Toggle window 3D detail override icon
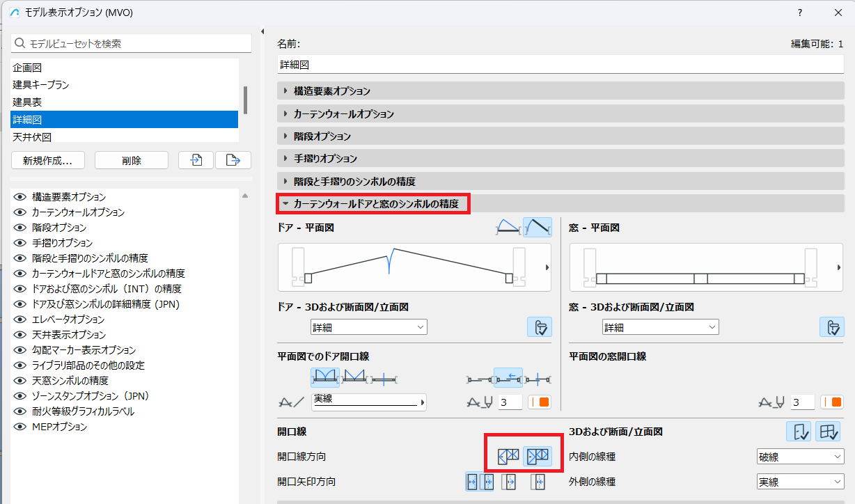 pos(831,327)
